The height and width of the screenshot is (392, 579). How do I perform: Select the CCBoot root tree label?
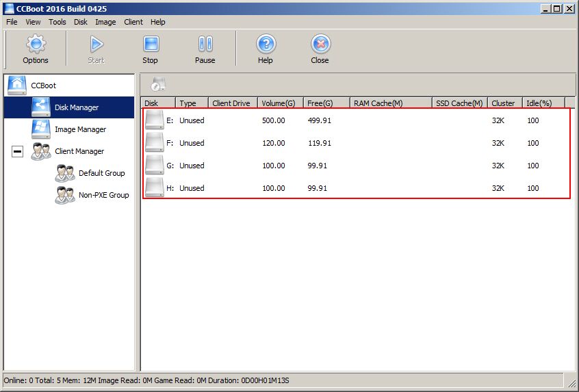coord(44,86)
